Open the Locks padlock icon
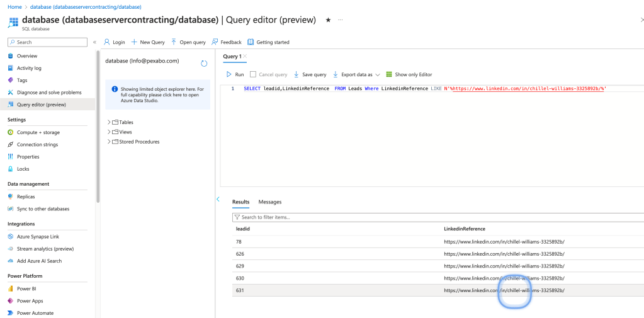Viewport: 644px width, 318px height. click(x=10, y=169)
